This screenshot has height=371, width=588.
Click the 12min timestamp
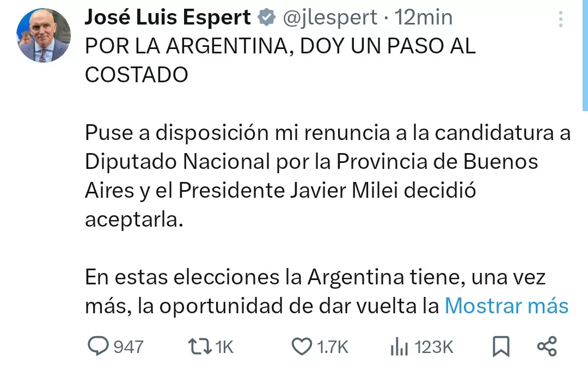coord(424,18)
